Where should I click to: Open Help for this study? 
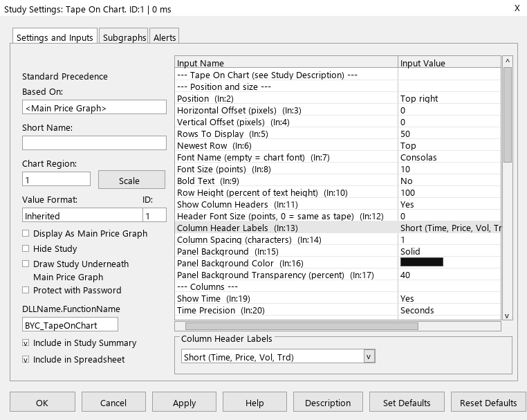255,402
